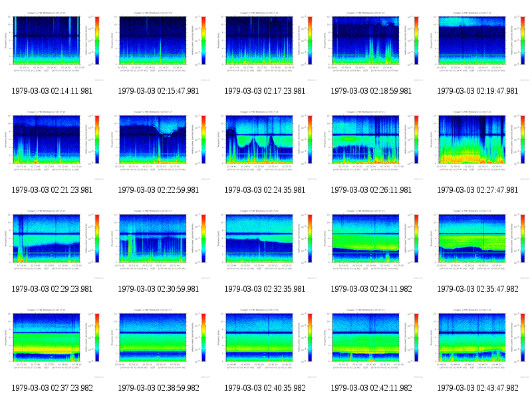Click the caption 1979-03-03 02:32:35.981
The height and width of the screenshot is (396, 532).
point(265,289)
